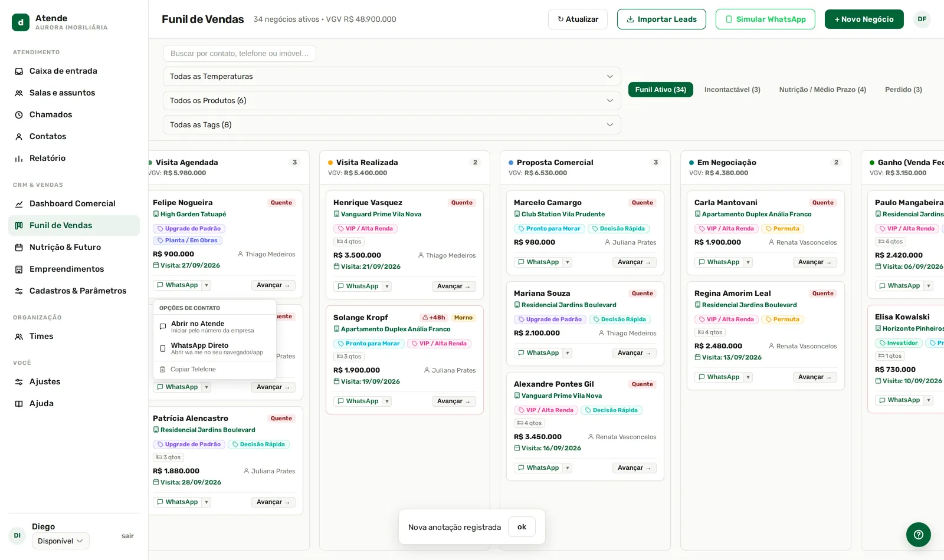Select Abrir no Atende contact option
Screen dimensions: 944x560
coord(215,327)
